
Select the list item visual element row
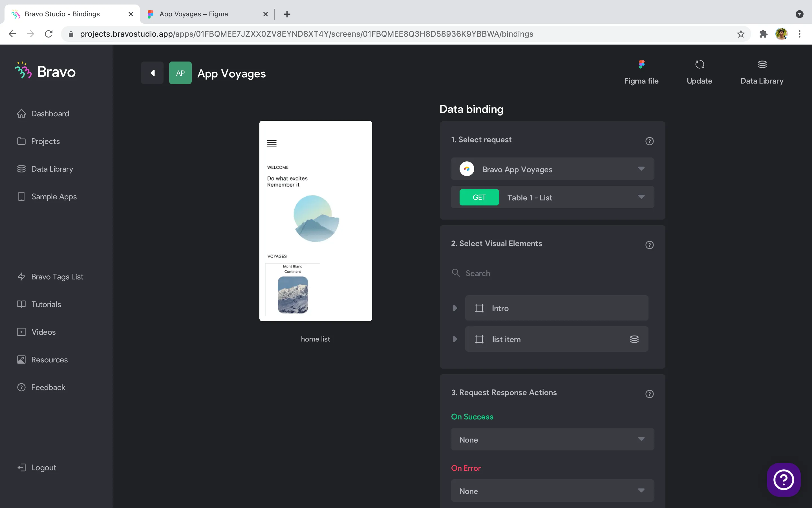coord(556,339)
